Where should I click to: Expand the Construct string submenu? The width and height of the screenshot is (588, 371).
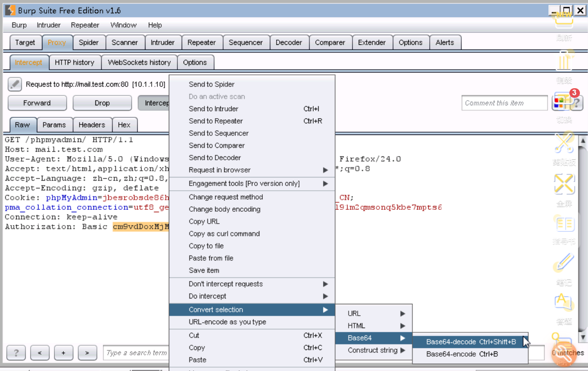(374, 350)
